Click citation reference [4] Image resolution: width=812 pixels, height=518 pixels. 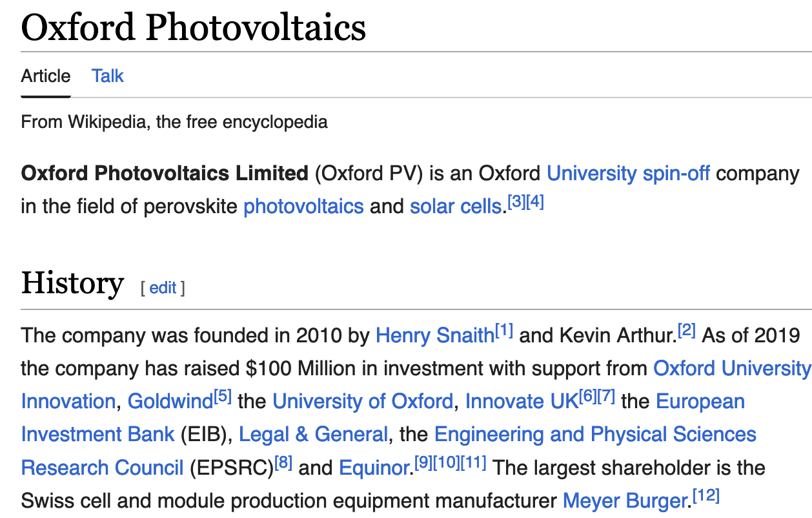535,202
